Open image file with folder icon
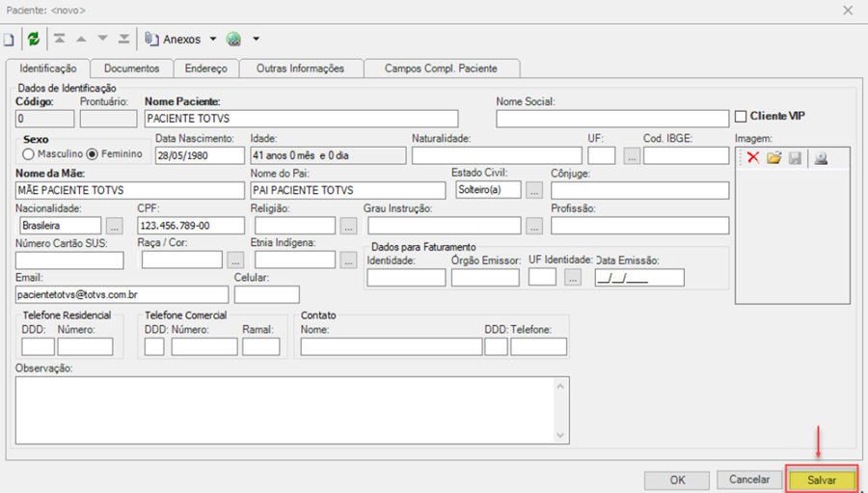This screenshot has width=868, height=493. point(773,158)
